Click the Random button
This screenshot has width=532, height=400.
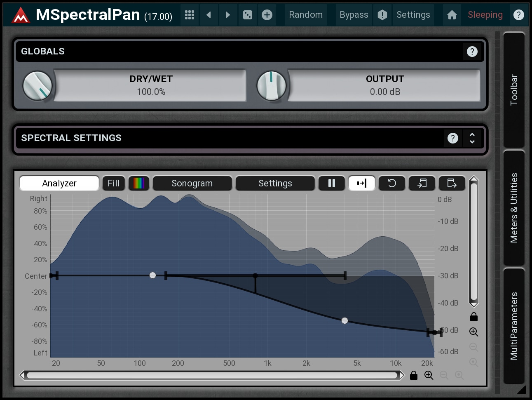(306, 15)
